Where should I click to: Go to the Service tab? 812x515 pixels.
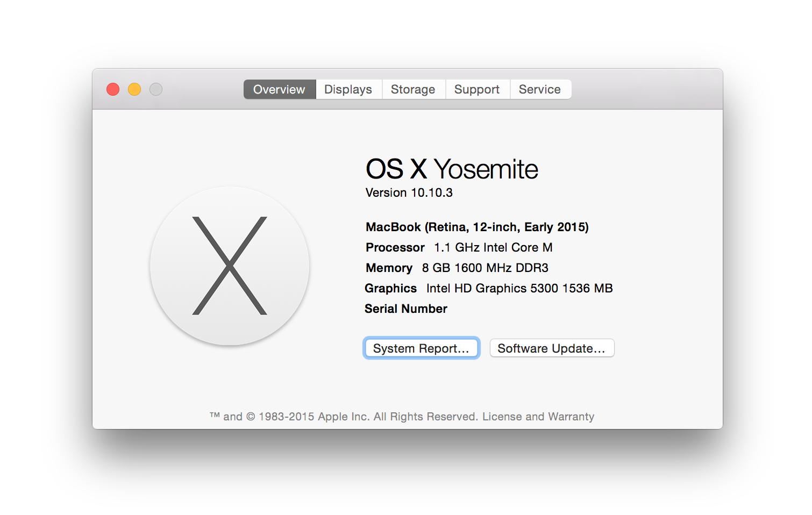[540, 89]
